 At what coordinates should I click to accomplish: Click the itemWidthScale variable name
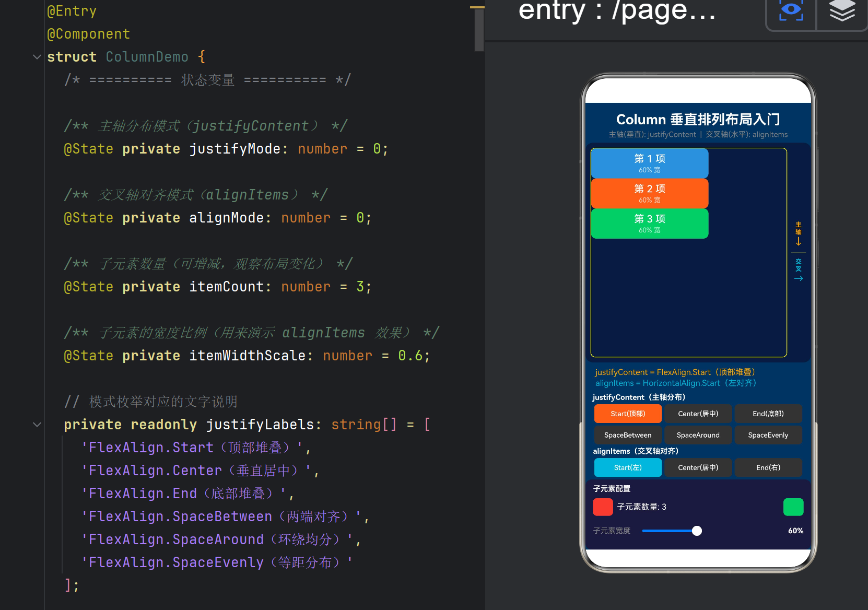coord(248,356)
